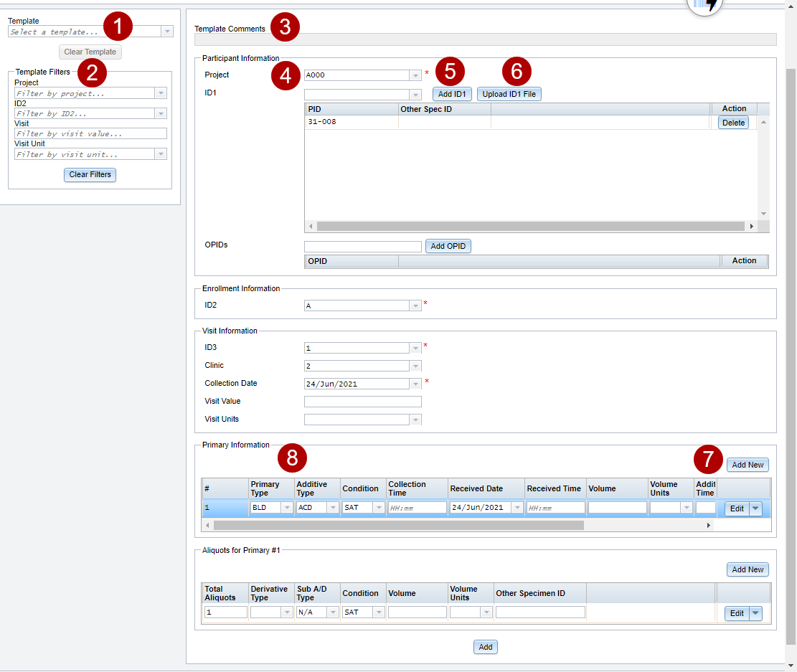The image size is (797, 672).
Task: Click the Visit Value input field
Action: 363,402
